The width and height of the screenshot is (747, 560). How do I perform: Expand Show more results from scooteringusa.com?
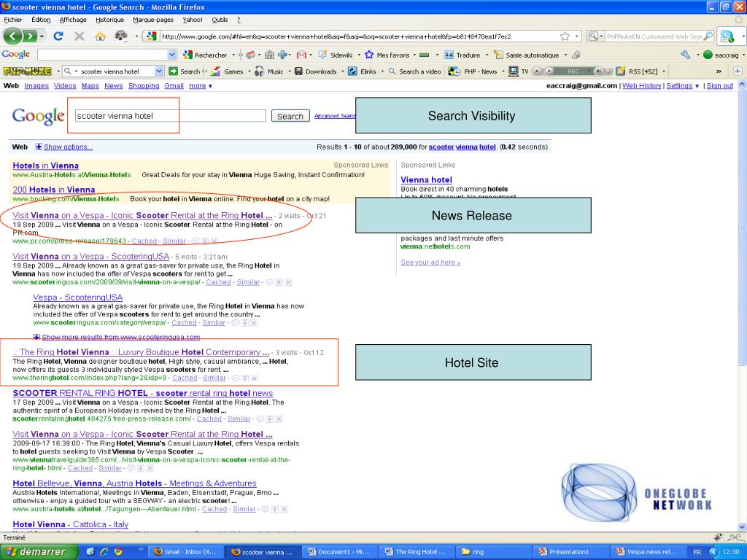[117, 337]
